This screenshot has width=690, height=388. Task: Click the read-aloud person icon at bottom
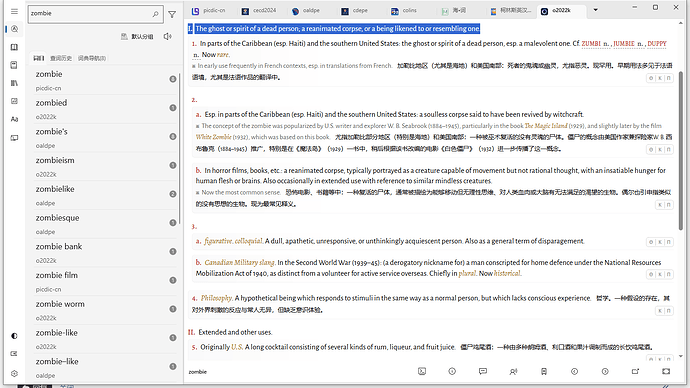pyautogui.click(x=513, y=372)
